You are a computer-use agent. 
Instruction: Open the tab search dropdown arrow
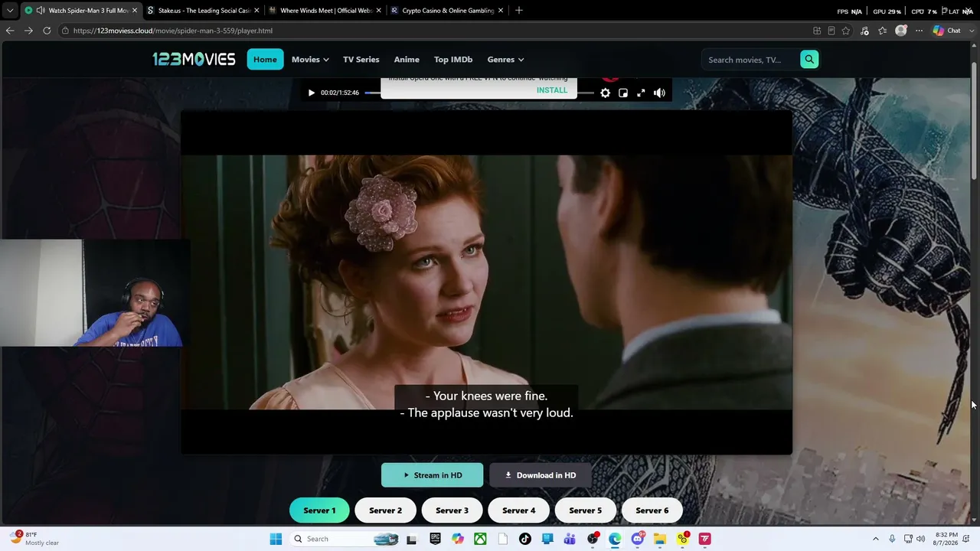[10, 11]
